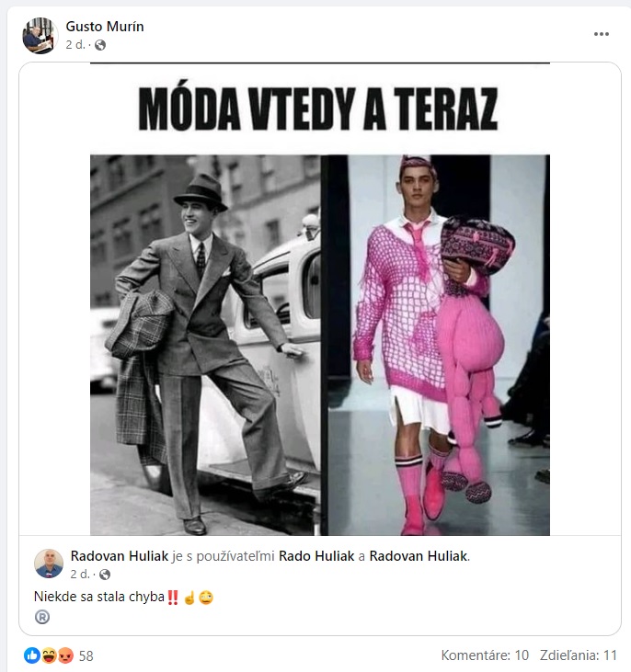Click the laughing Haha reaction icon

pos(49,655)
